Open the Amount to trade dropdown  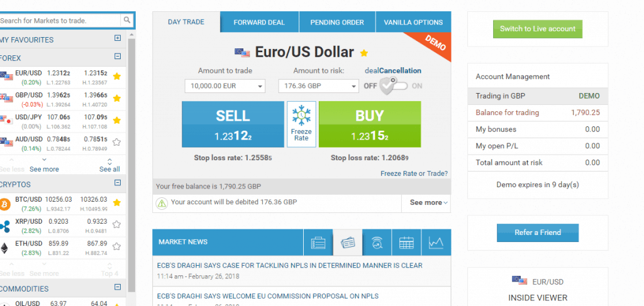tap(225, 86)
